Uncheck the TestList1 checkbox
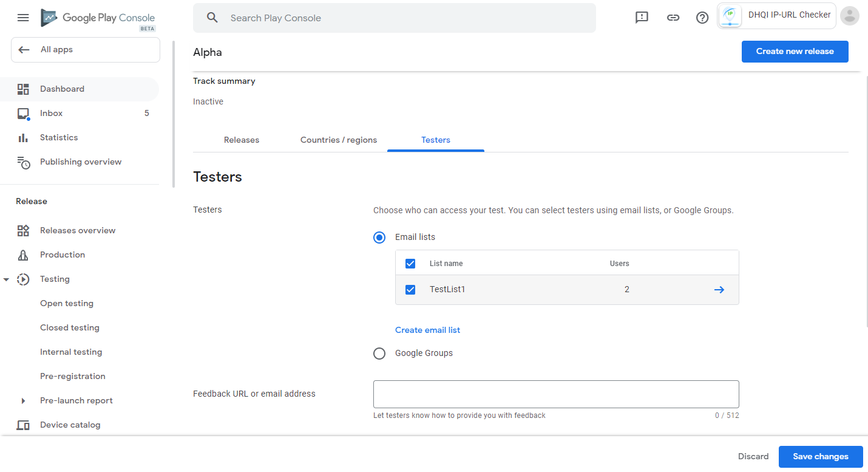The image size is (868, 472). click(410, 290)
